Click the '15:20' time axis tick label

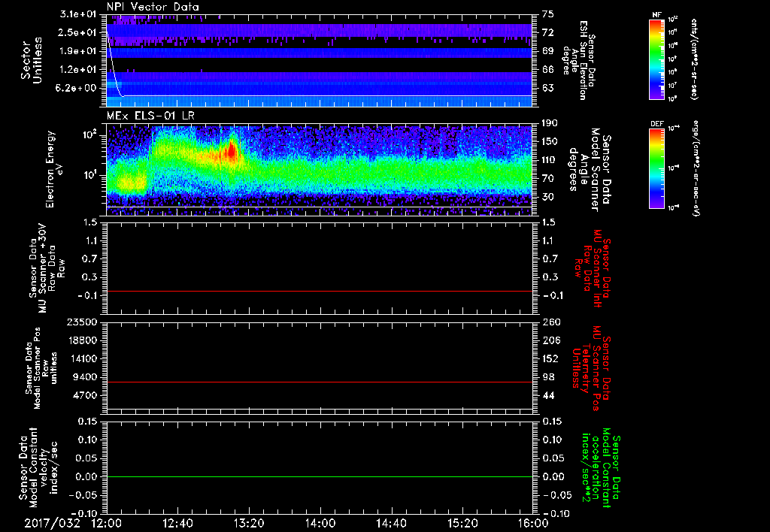click(x=462, y=523)
